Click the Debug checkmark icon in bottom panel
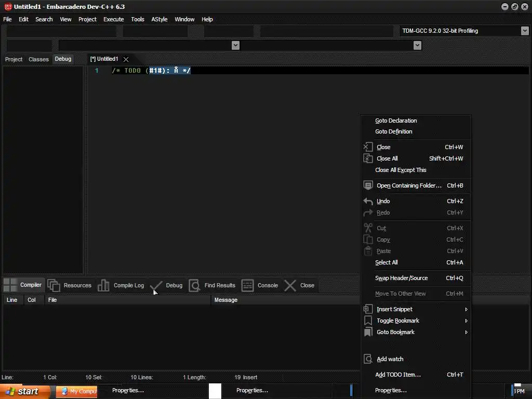 (156, 285)
